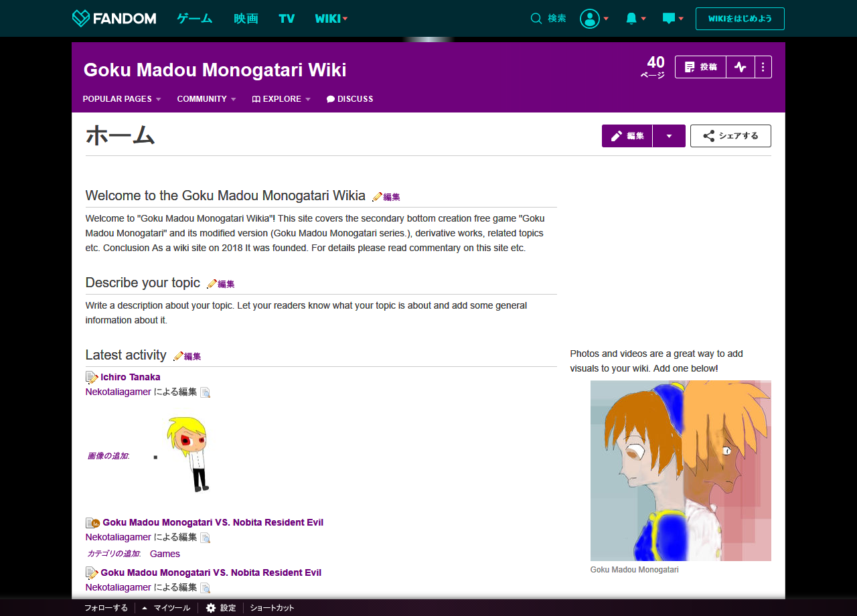
Task: Click the シェアする share button
Action: pos(730,136)
